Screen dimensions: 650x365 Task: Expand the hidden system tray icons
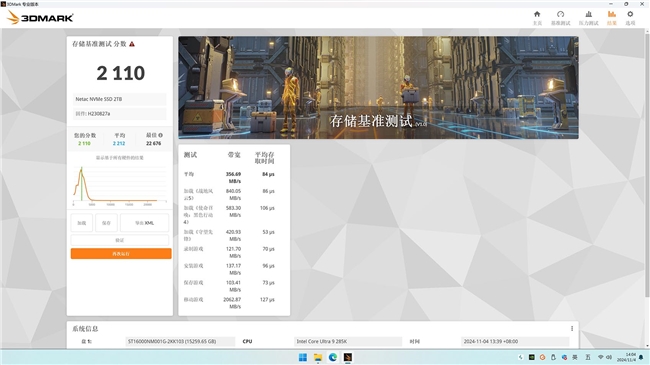[x=521, y=357]
